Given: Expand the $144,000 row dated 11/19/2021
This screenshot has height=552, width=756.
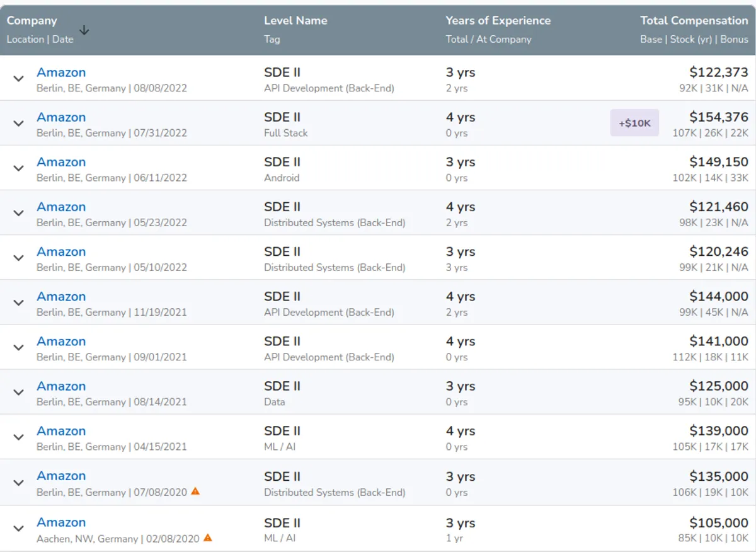Looking at the screenshot, I should pyautogui.click(x=19, y=302).
